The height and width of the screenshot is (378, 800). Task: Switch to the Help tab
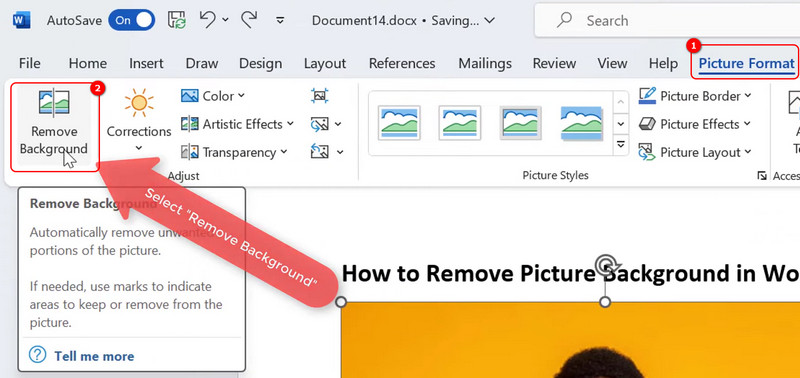click(663, 63)
